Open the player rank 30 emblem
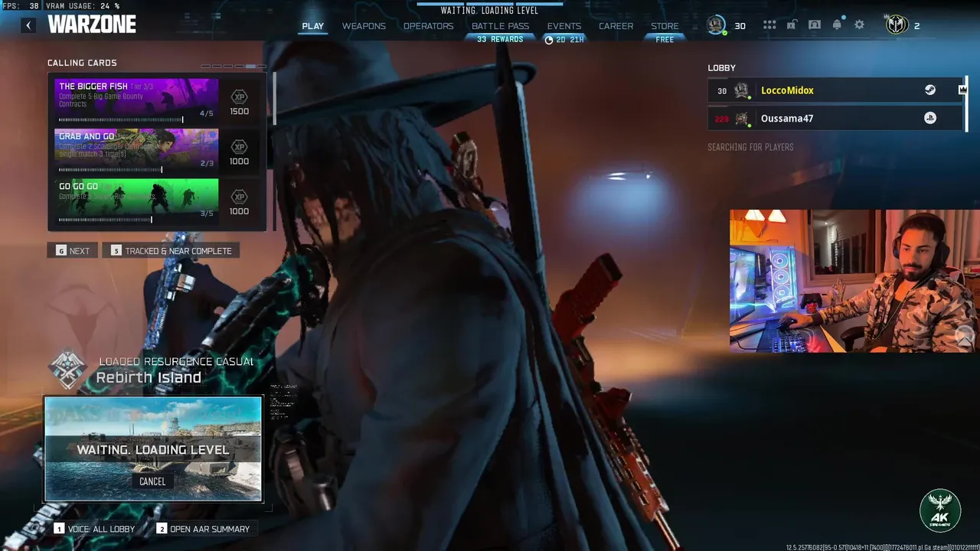 pos(716,25)
